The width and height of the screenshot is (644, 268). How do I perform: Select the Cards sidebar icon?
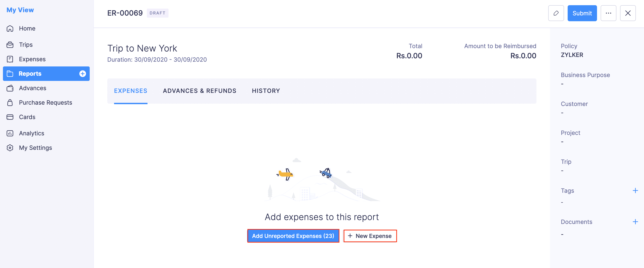coord(10,117)
